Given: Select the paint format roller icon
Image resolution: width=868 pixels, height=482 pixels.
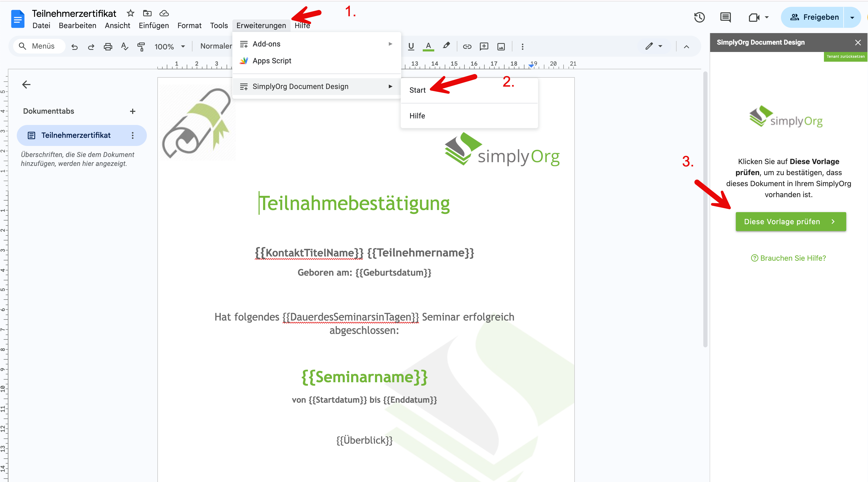Looking at the screenshot, I should pos(141,46).
